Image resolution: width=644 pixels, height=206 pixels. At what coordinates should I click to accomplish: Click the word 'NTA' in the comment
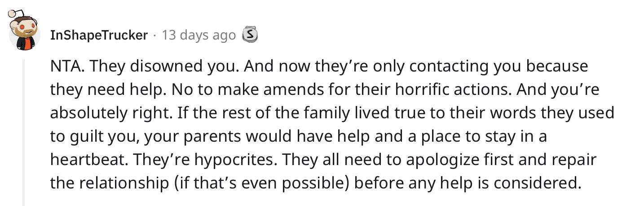pos(64,67)
